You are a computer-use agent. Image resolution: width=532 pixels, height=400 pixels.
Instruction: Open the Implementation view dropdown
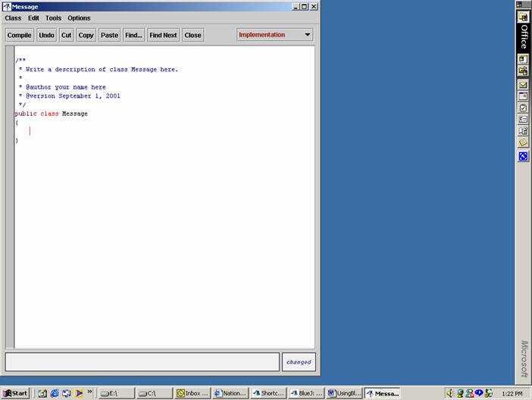274,35
